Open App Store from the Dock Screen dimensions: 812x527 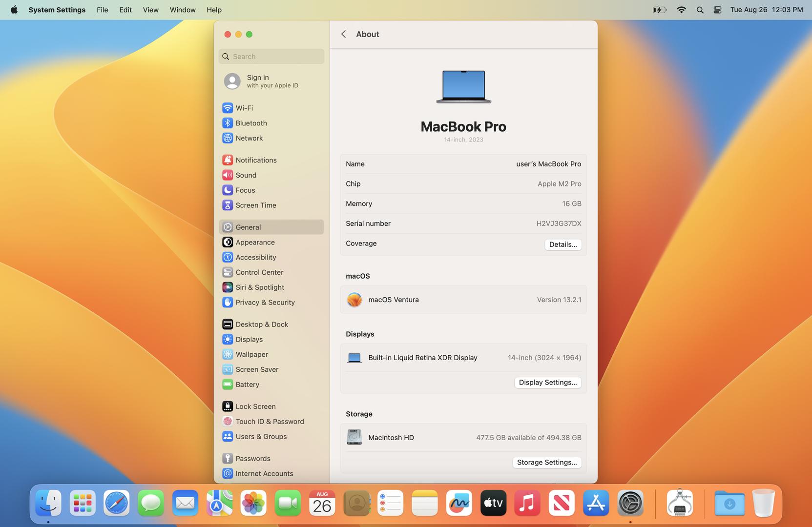pyautogui.click(x=596, y=503)
